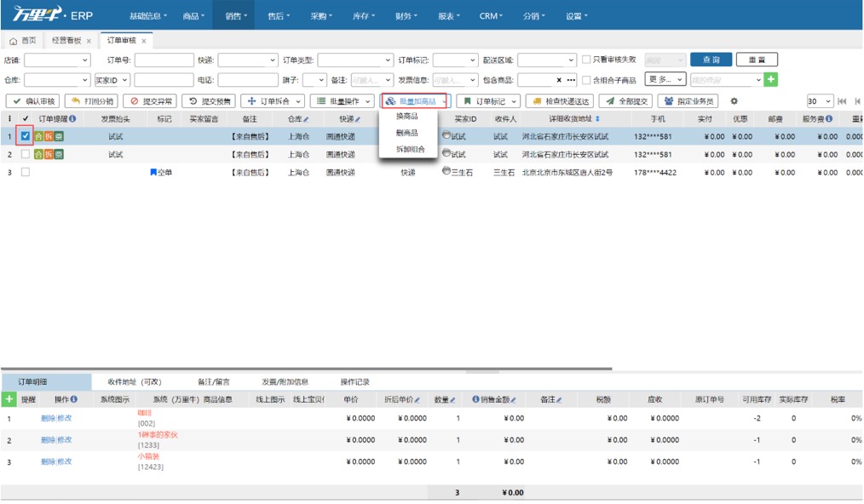Open the 订单拆合 dropdown button

coord(273,101)
